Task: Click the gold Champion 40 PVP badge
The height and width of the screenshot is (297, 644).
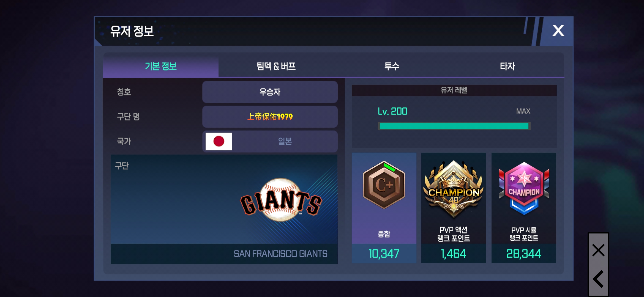Action: [x=454, y=190]
